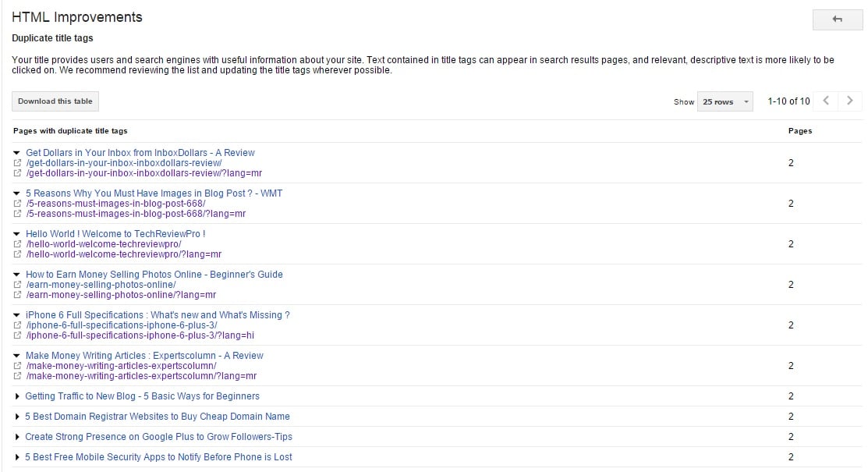Go to next page of results

click(x=850, y=101)
